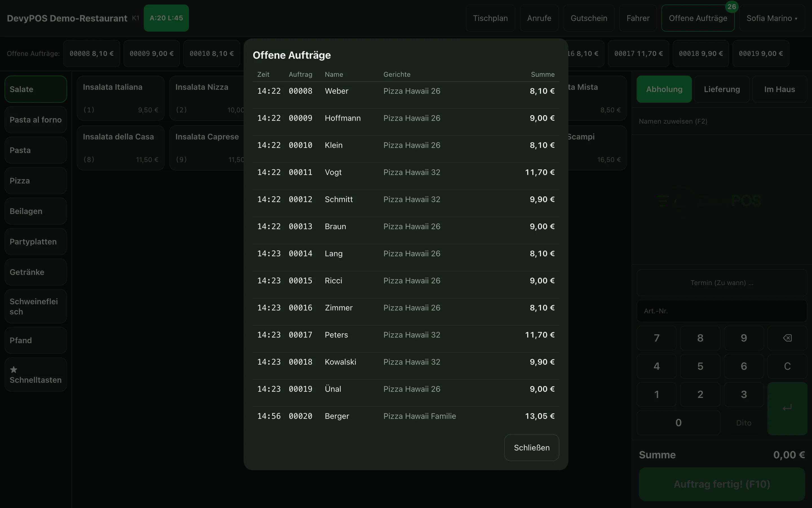Tap keypad digit 5

[700, 366]
